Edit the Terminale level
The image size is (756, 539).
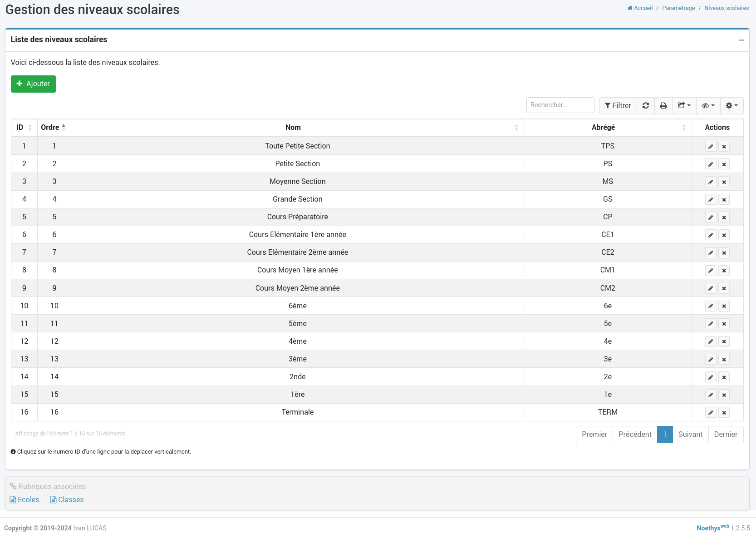[711, 413]
